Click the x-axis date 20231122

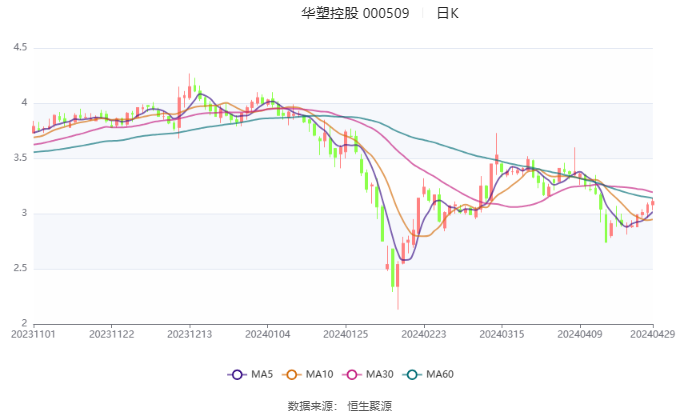click(111, 334)
